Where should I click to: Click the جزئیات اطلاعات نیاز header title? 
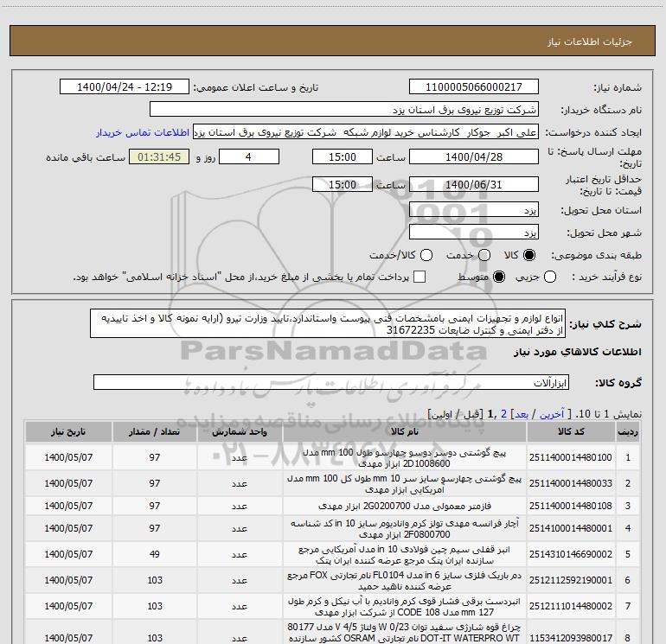click(x=590, y=41)
